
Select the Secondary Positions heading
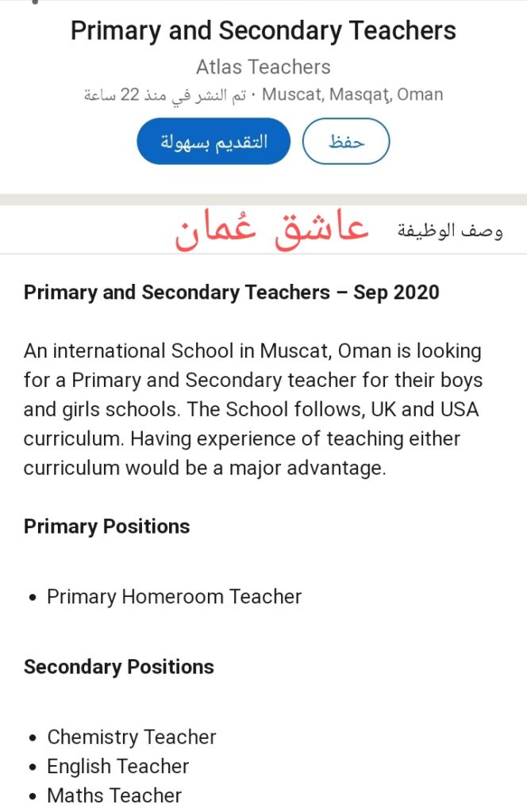pyautogui.click(x=118, y=666)
